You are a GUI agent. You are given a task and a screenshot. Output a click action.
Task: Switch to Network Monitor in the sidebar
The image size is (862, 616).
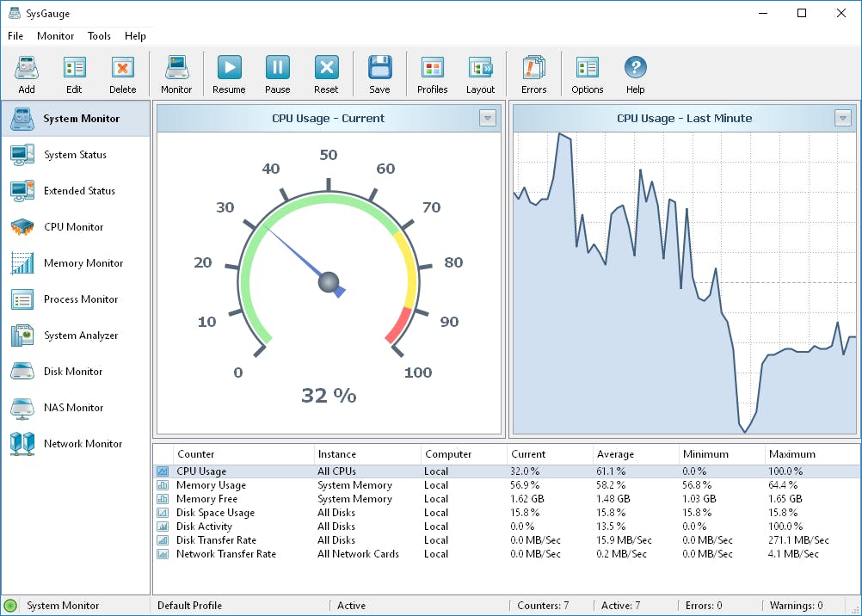[83, 444]
